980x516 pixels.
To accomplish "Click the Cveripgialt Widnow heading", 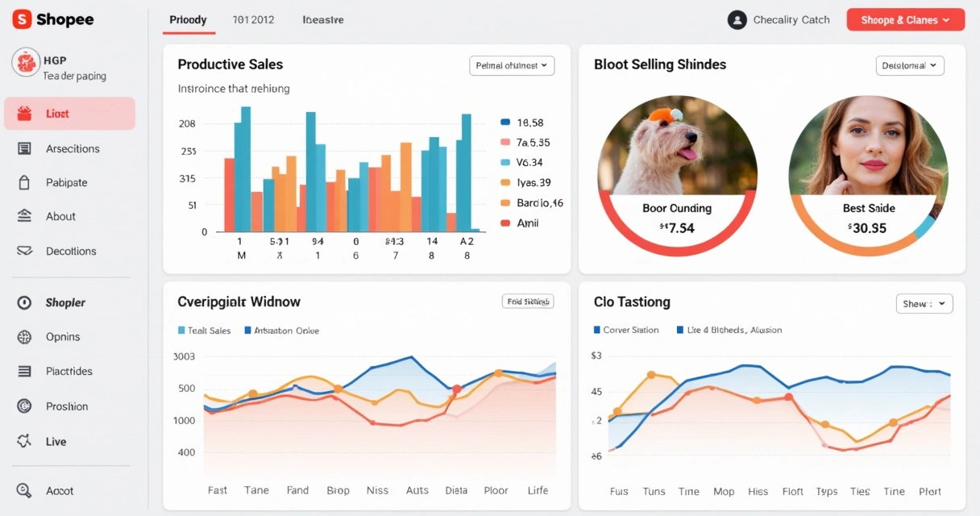I will click(239, 302).
